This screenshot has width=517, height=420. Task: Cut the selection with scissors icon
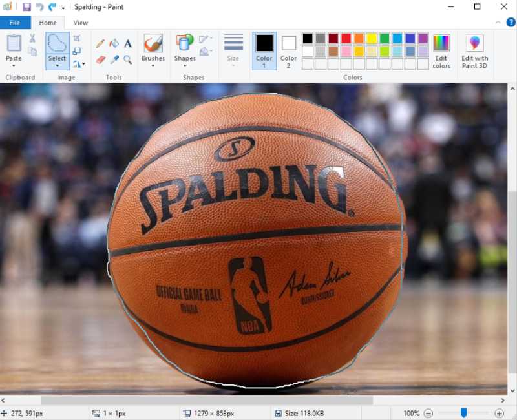[x=32, y=38]
